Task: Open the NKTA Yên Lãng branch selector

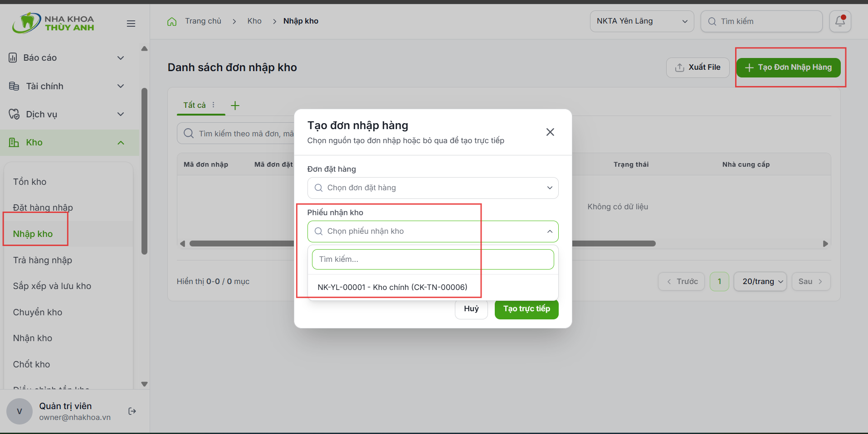Action: tap(642, 21)
